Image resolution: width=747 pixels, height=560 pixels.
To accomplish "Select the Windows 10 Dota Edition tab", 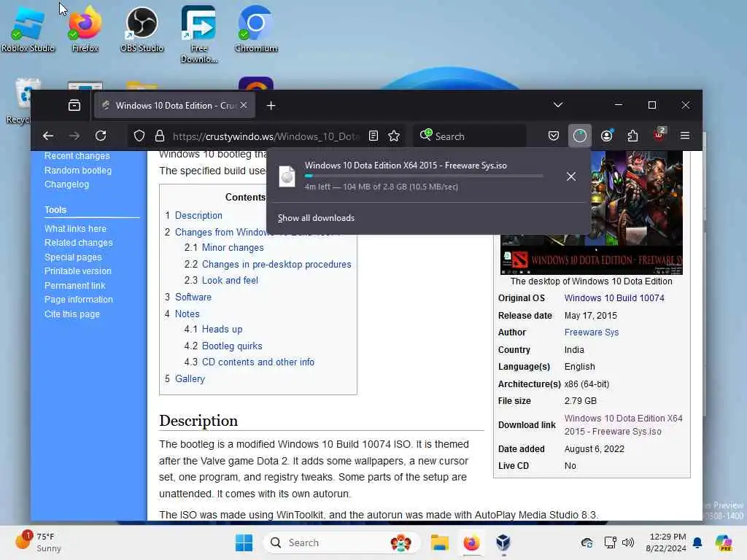I will tap(175, 105).
